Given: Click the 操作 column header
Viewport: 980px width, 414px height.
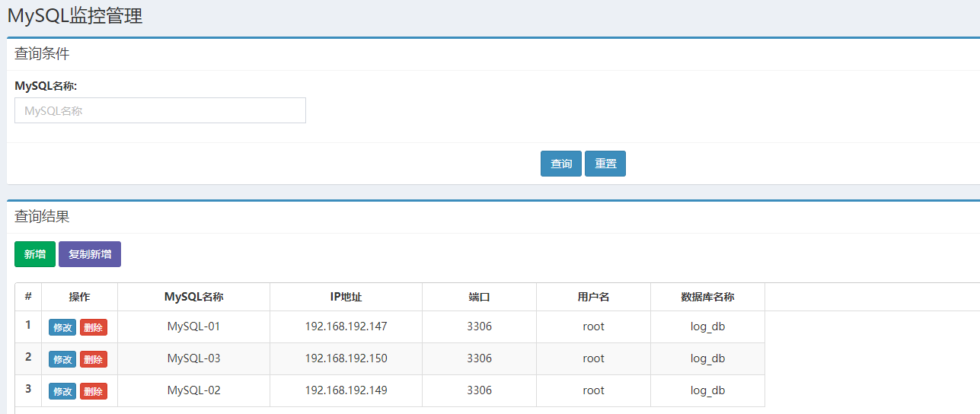Looking at the screenshot, I should pos(80,297).
